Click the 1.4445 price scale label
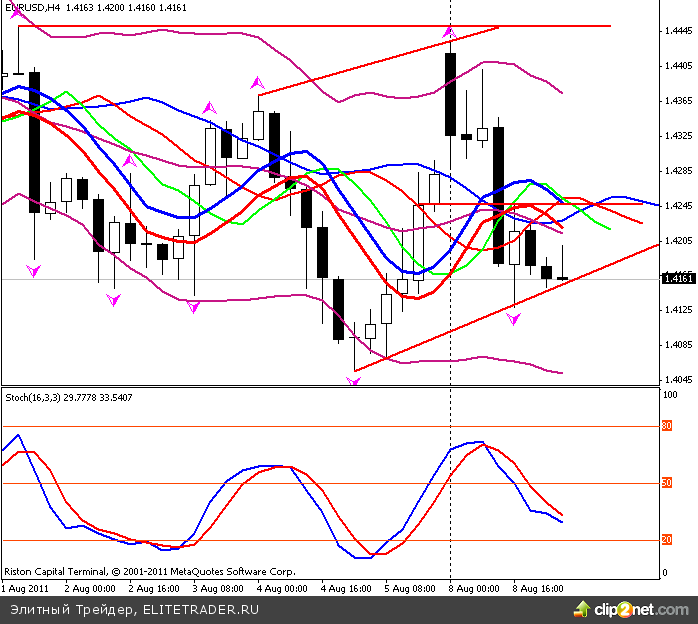Viewport: 698px width, 624px height. pos(677,31)
